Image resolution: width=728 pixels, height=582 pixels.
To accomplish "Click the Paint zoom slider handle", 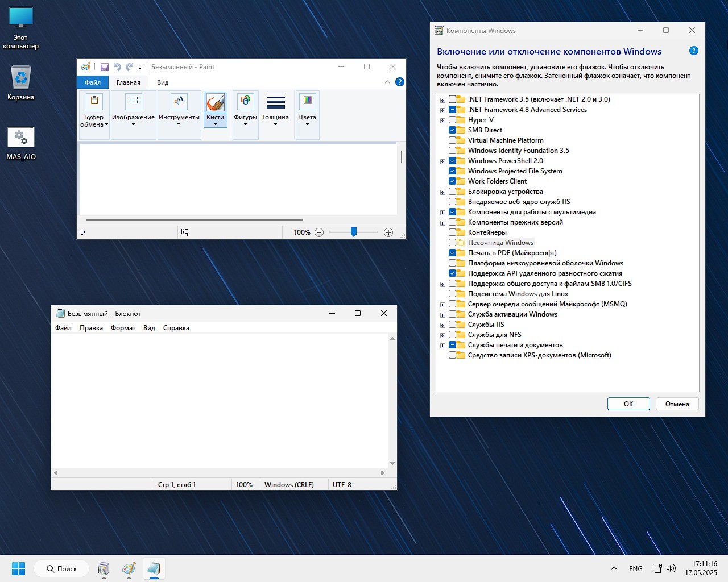I will click(354, 232).
